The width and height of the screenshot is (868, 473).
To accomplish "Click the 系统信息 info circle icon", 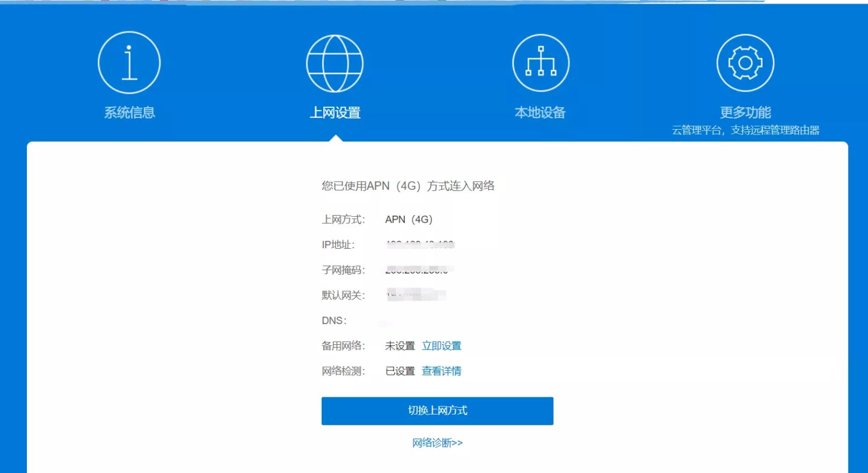I will click(x=129, y=63).
